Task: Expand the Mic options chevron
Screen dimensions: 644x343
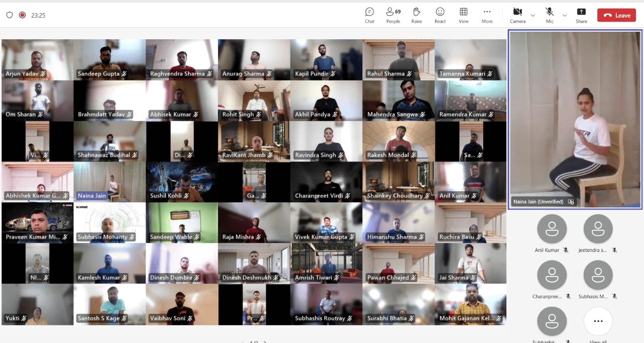Action: pos(565,15)
